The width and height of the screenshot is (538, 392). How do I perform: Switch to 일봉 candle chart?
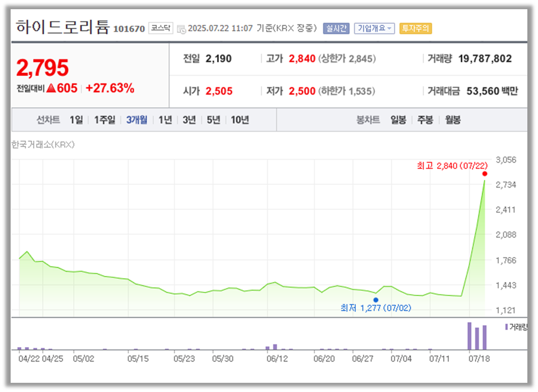(399, 120)
